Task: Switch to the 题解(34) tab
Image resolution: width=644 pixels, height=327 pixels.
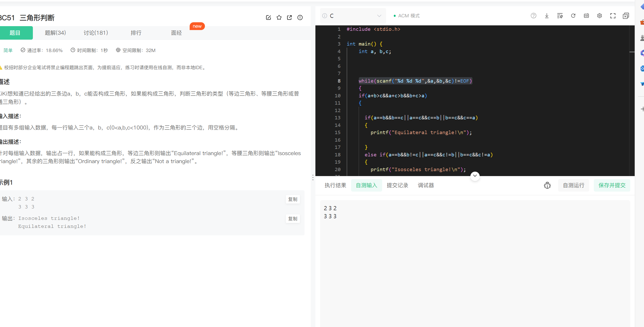Action: coord(55,33)
